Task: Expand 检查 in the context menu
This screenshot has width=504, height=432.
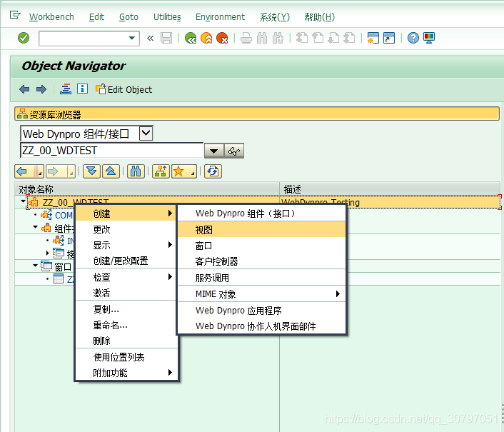Action: [126, 277]
